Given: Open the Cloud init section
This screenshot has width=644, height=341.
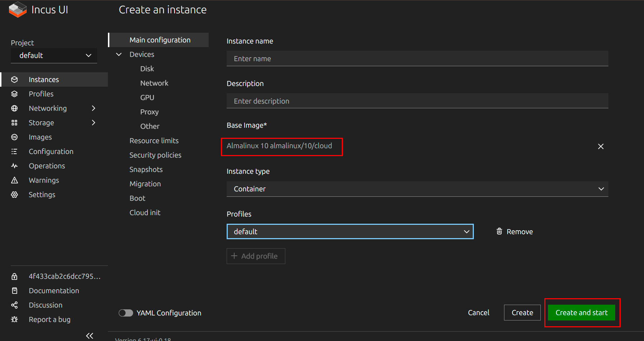Looking at the screenshot, I should tap(145, 213).
